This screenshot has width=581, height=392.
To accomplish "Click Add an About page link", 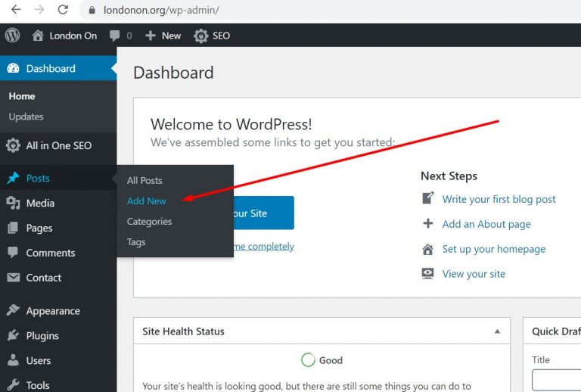I will [486, 224].
